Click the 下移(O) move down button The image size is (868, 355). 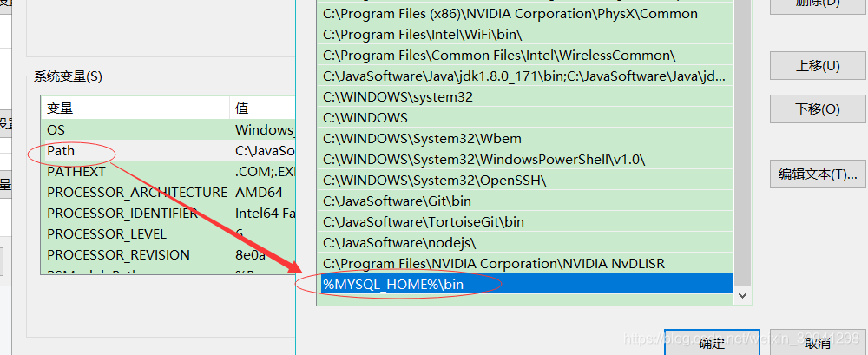pos(818,109)
